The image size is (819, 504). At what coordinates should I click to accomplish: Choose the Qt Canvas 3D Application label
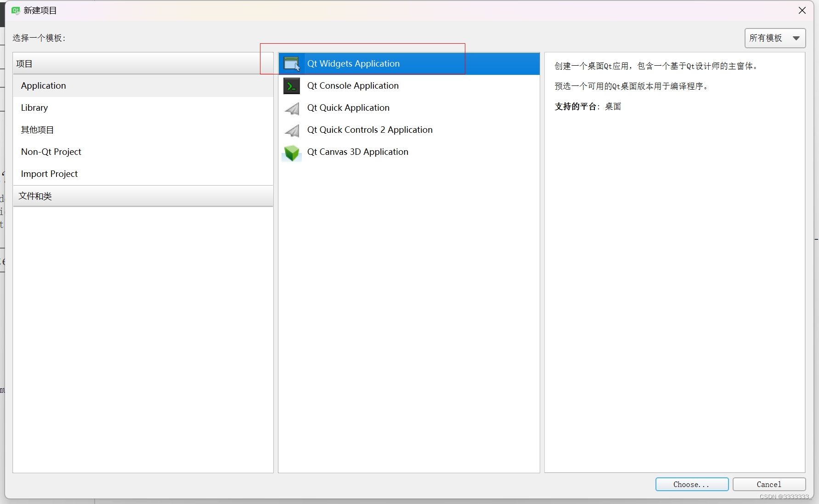tap(357, 152)
